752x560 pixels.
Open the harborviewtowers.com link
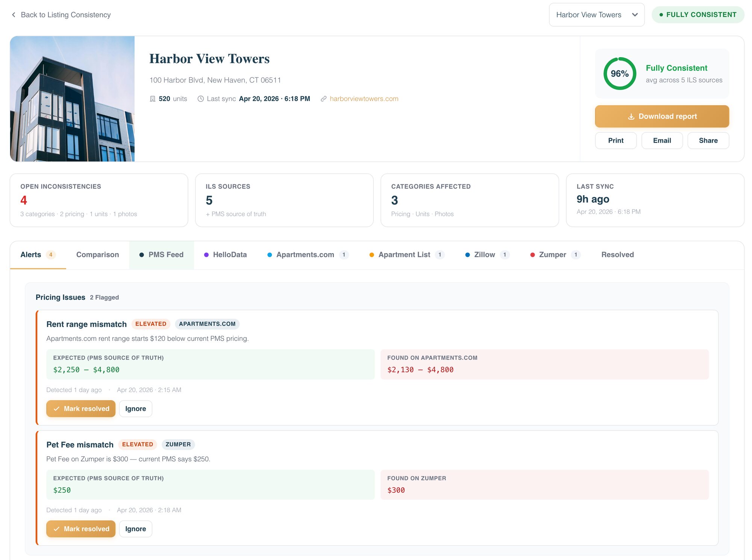point(364,99)
